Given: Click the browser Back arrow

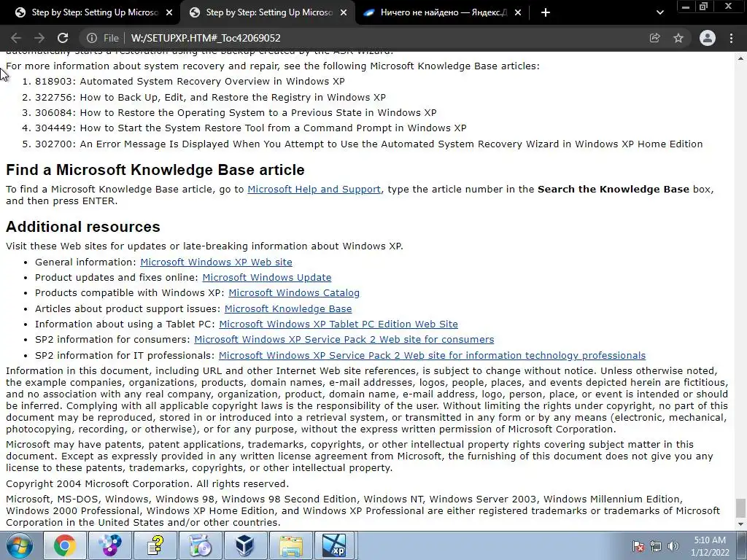Looking at the screenshot, I should (16, 38).
